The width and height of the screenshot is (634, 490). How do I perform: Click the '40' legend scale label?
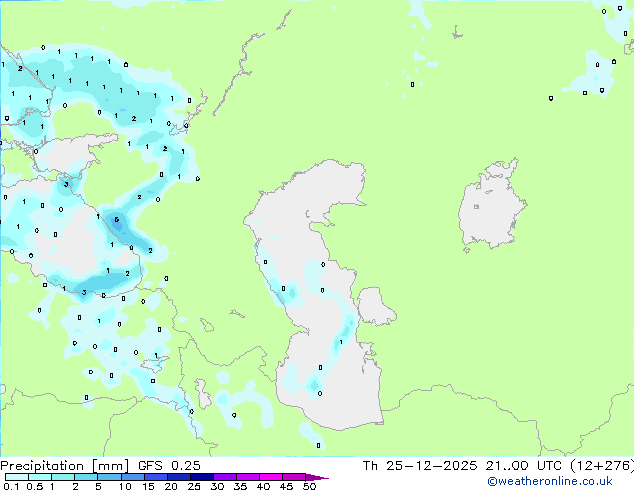(263, 486)
